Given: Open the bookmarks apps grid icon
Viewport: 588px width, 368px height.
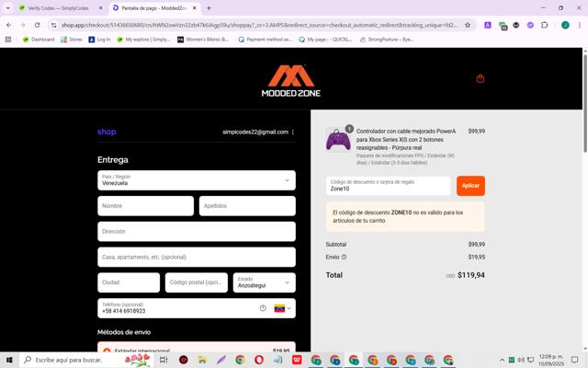Looking at the screenshot, I should [8, 40].
